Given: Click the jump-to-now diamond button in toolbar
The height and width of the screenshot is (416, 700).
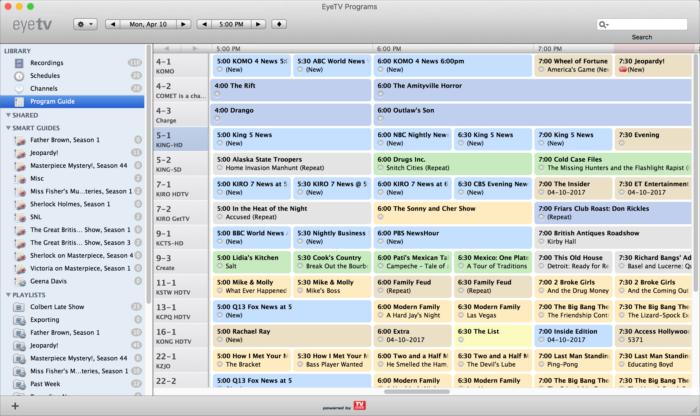Looking at the screenshot, I should [x=279, y=24].
